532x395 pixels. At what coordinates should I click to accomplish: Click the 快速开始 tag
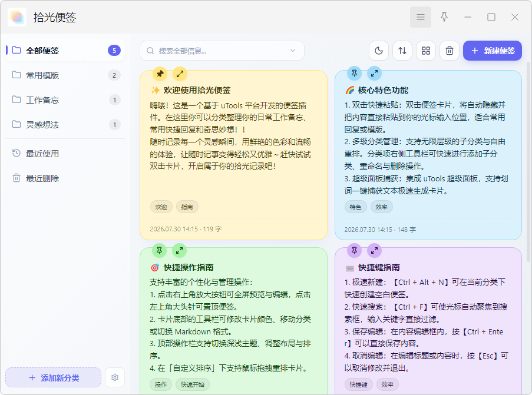(x=193, y=384)
